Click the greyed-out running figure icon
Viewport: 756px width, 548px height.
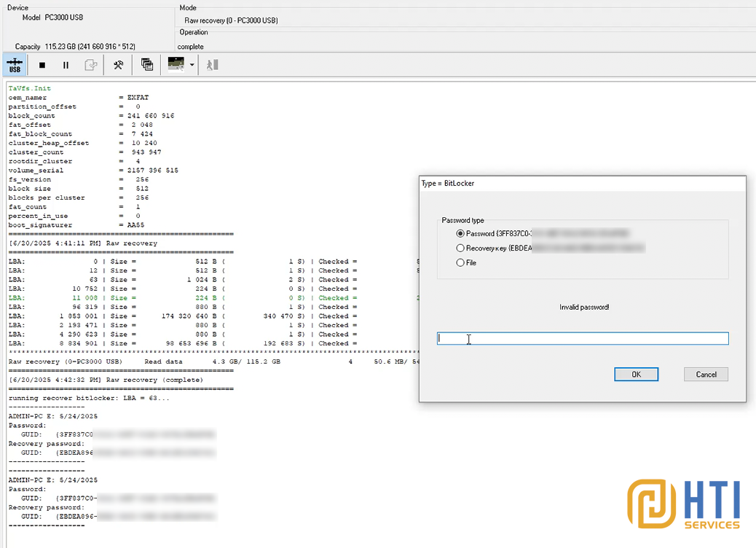click(212, 65)
